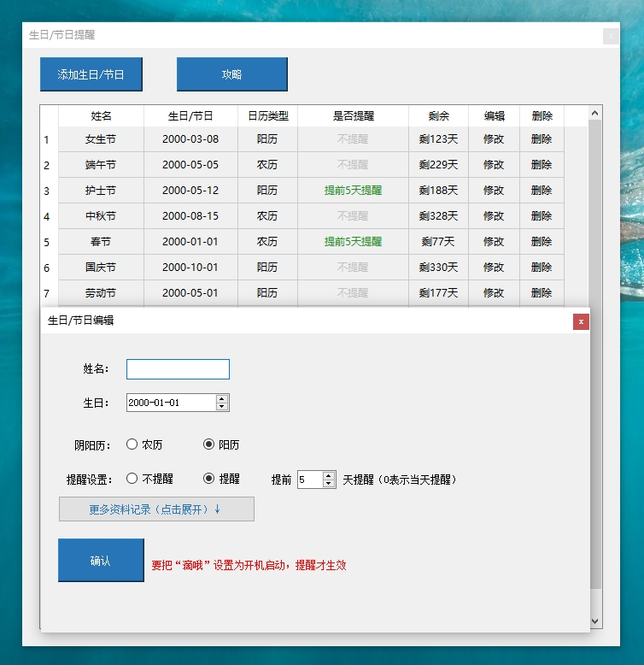This screenshot has height=665, width=644.
Task: Click the 剩余 column header
Action: (x=438, y=115)
